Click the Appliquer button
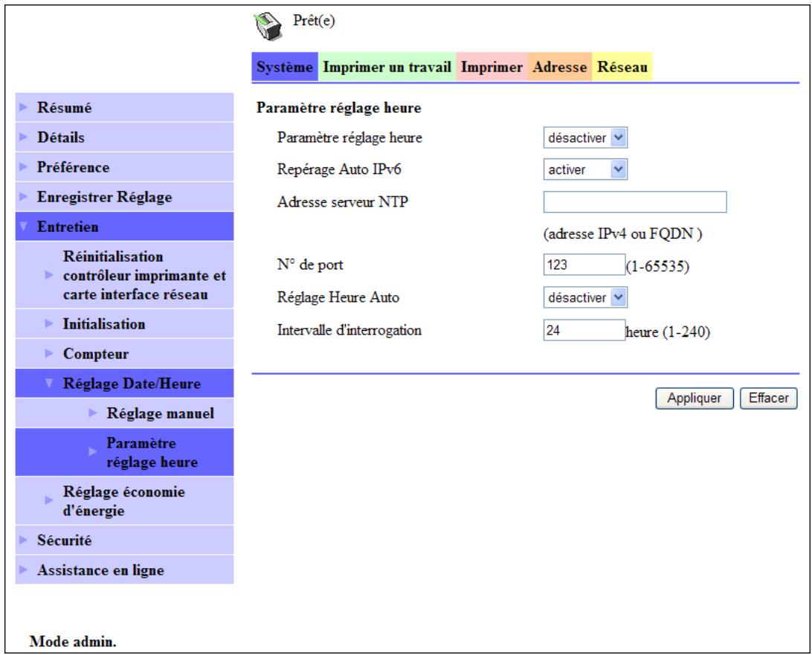The image size is (812, 655). click(x=695, y=399)
